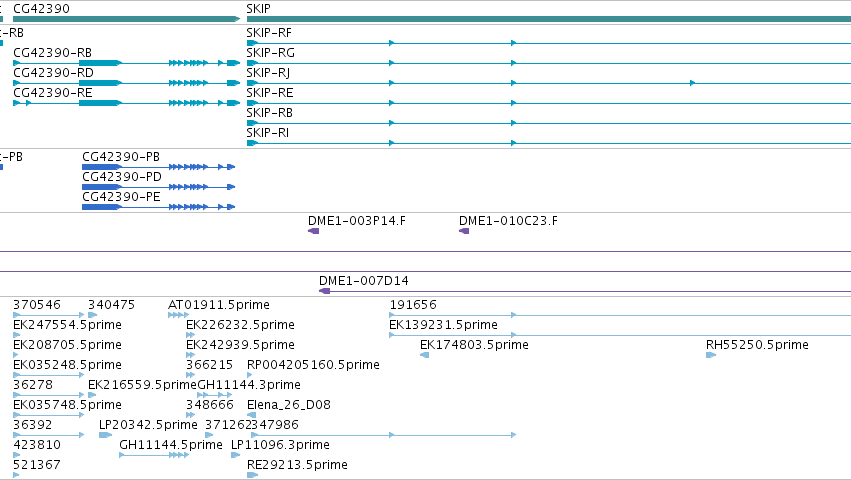This screenshot has height=480, width=851.
Task: Select the DME1-003P14.F purple arrow marker
Action: (314, 231)
